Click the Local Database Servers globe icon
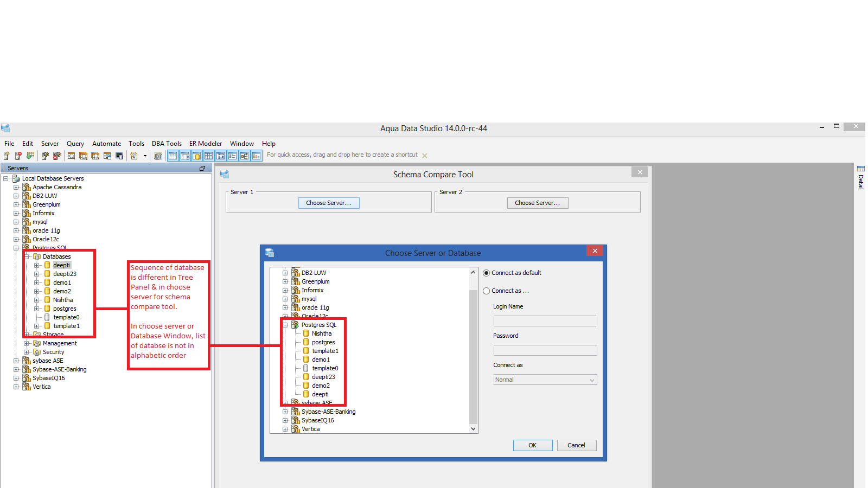This screenshot has height=488, width=868. [16, 178]
